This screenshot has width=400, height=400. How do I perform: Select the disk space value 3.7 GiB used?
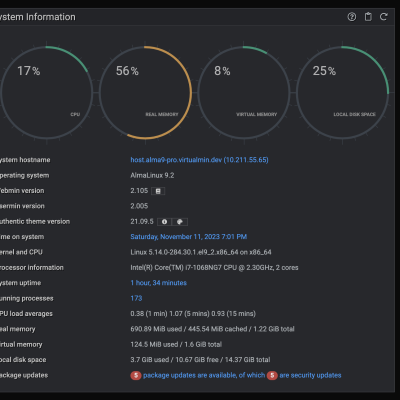[x=200, y=360]
